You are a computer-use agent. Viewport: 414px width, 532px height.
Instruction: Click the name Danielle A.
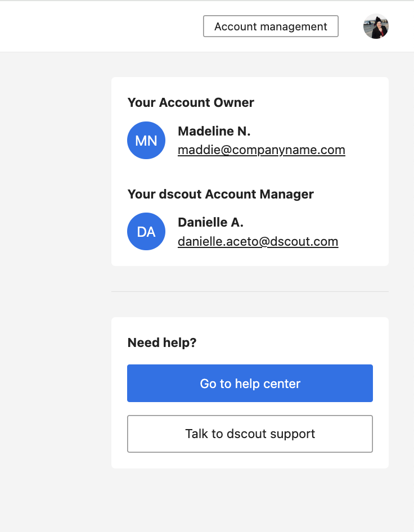coord(210,222)
